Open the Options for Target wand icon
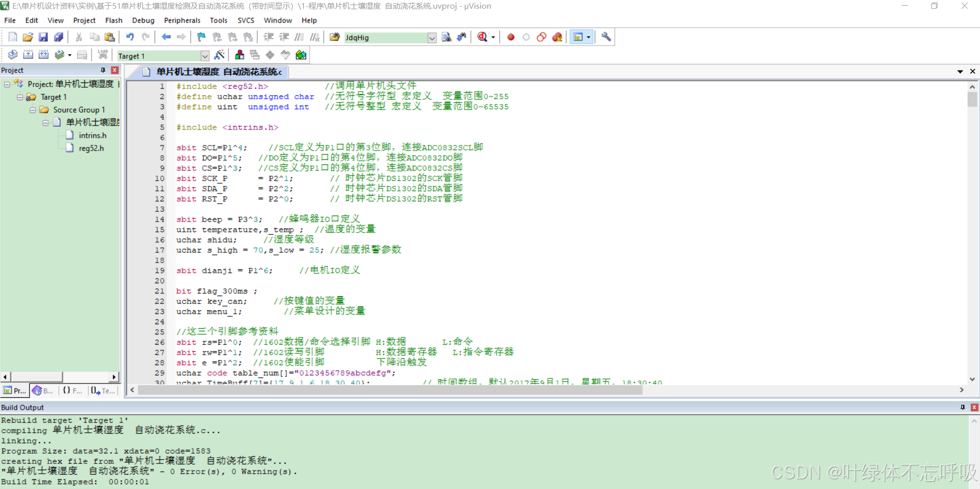Screen dimensions: 980x489 (220, 55)
